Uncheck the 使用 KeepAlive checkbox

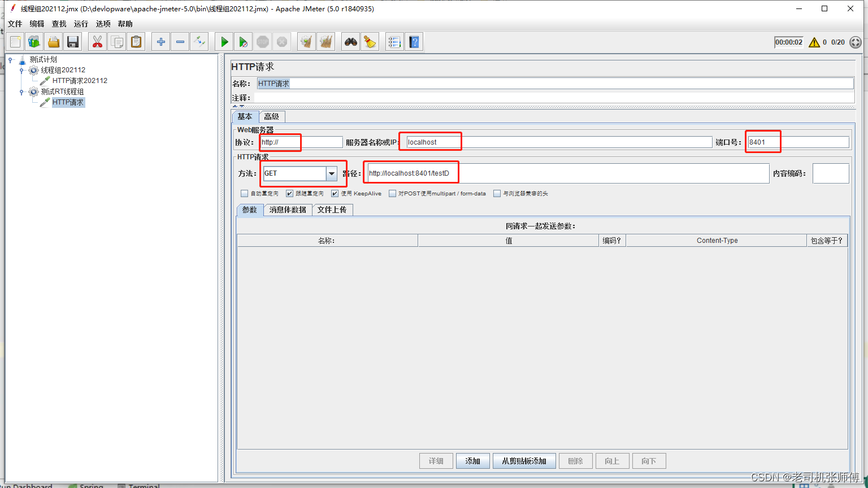pyautogui.click(x=335, y=193)
